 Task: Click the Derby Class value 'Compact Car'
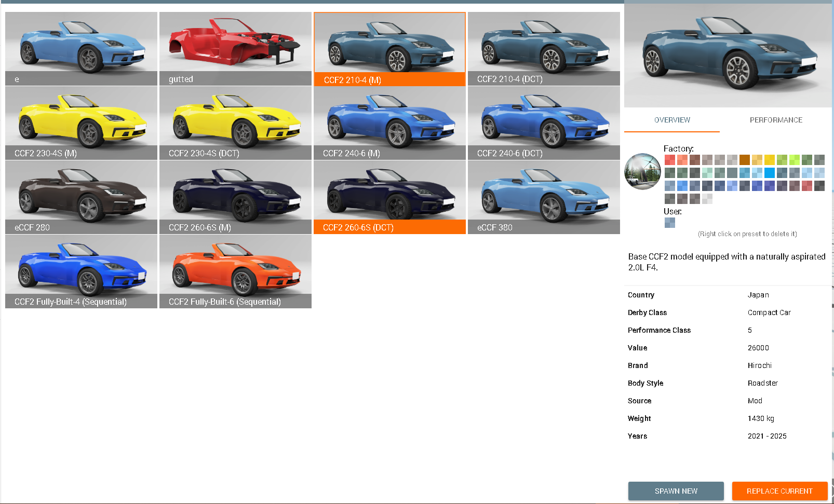pos(769,312)
